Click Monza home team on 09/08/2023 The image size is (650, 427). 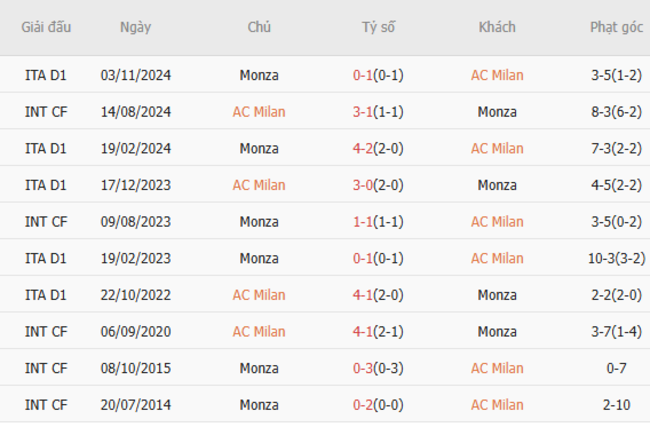259,222
